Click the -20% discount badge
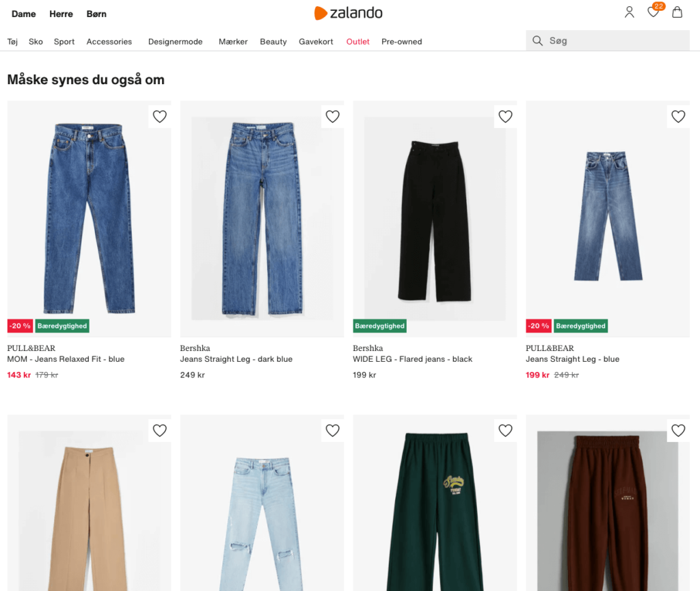 [20, 326]
